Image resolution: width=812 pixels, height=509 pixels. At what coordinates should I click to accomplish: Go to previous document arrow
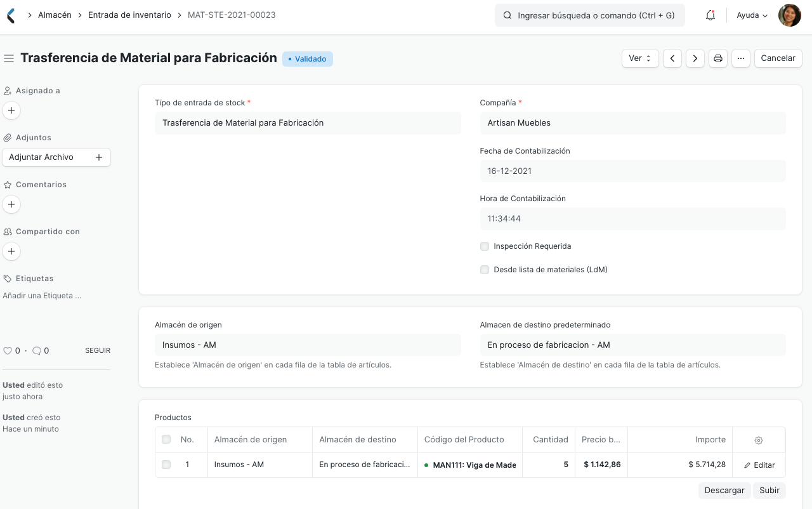coord(672,58)
